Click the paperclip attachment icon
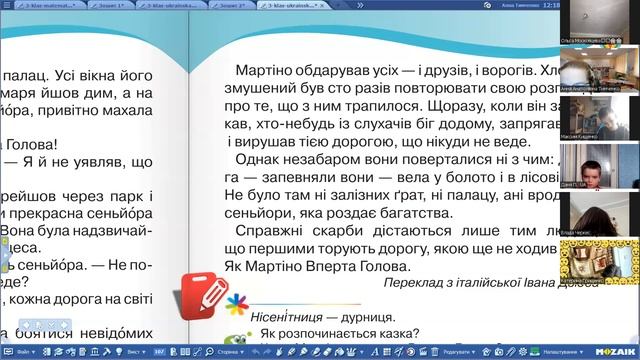The width and height of the screenshot is (640, 360). click(x=511, y=351)
